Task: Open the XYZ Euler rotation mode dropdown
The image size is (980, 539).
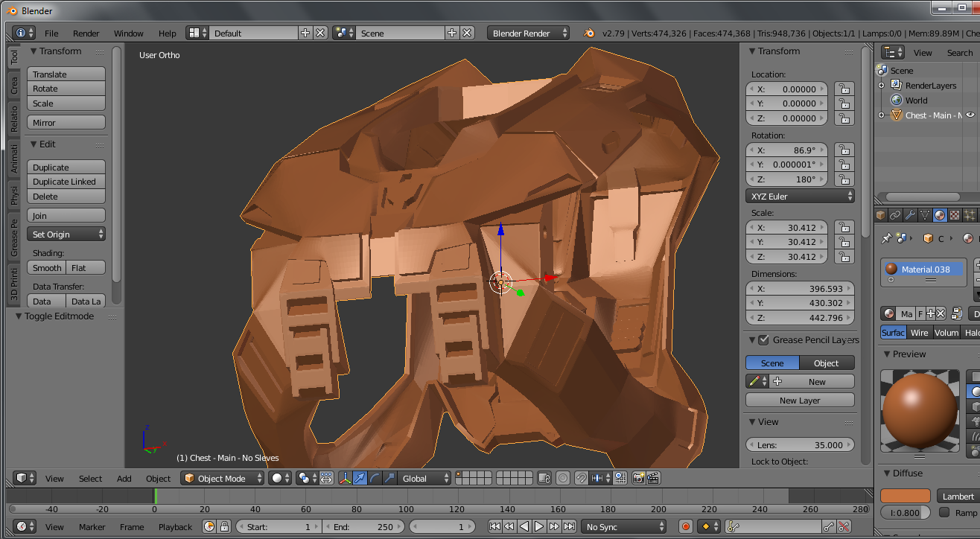Action: point(800,196)
